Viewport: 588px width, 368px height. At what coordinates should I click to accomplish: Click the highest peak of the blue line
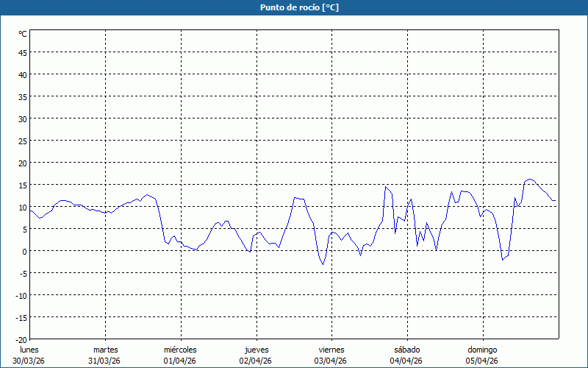[530, 179]
